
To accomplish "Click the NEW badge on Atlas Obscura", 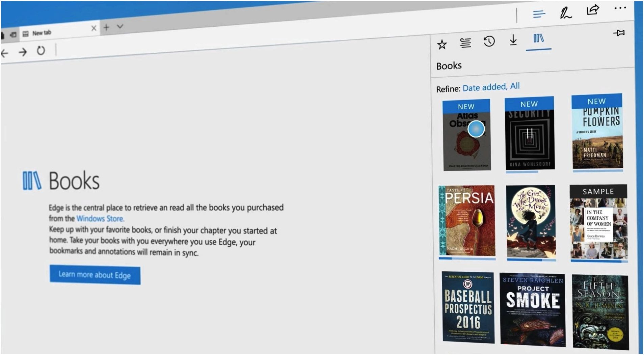I will (x=466, y=107).
